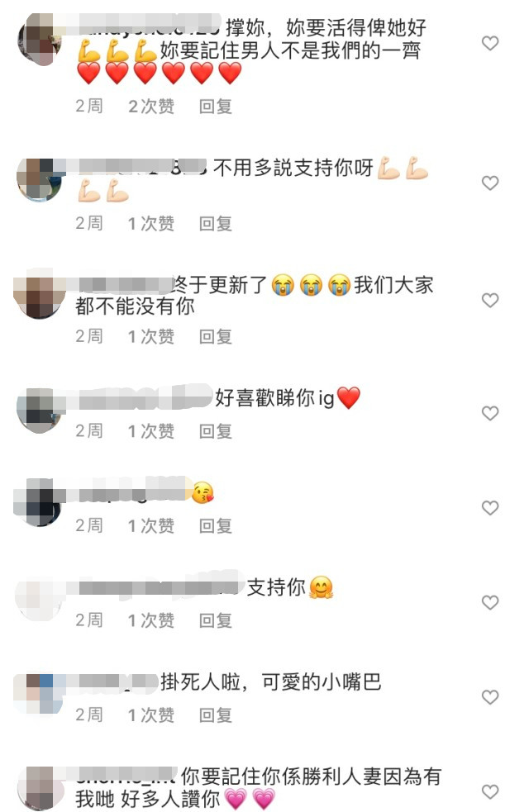Reply to the kissing-face emoji comment
The width and height of the screenshot is (529, 812).
[216, 525]
